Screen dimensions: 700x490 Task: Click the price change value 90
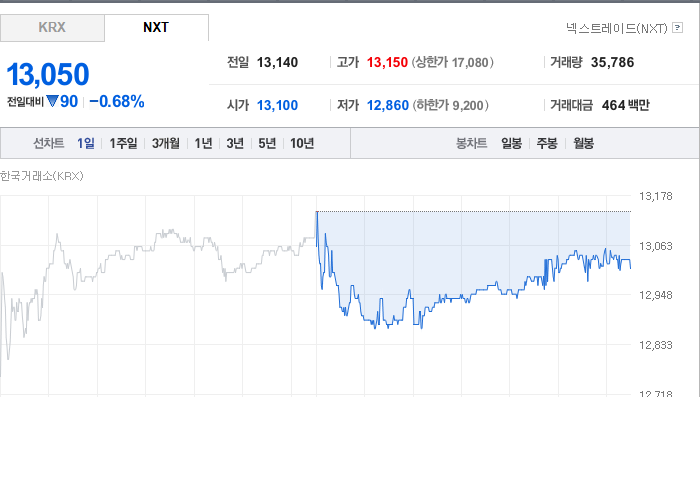[x=69, y=102]
